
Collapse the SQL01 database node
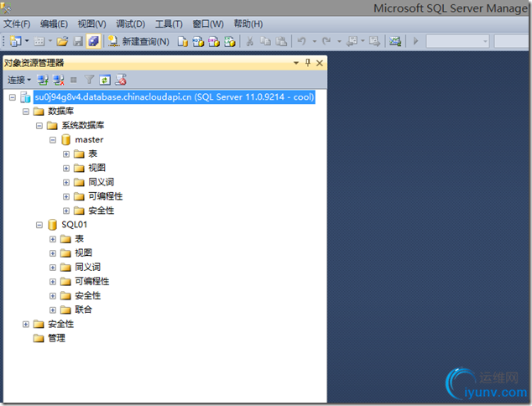(39, 225)
